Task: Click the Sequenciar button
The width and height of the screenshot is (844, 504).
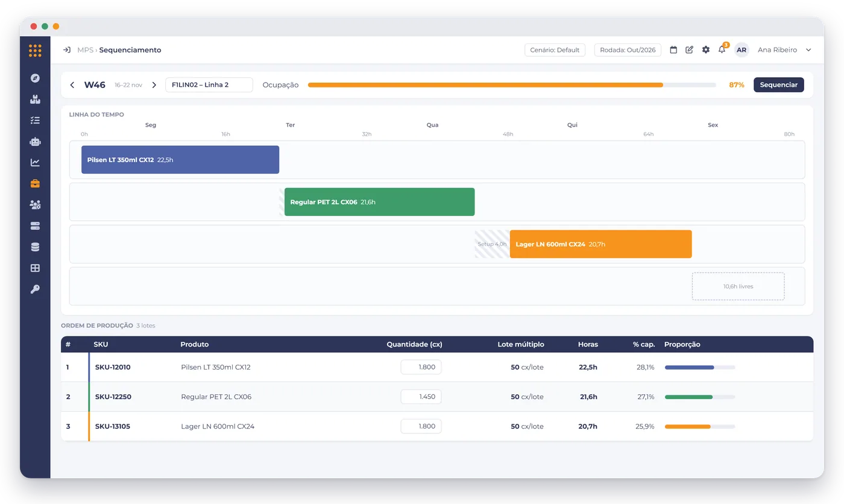Action: [x=779, y=85]
